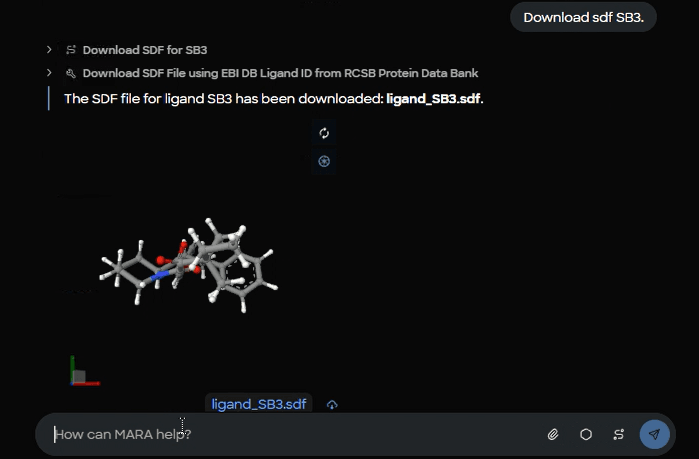
Task: Click the paperclip attach file icon
Action: pyautogui.click(x=553, y=434)
